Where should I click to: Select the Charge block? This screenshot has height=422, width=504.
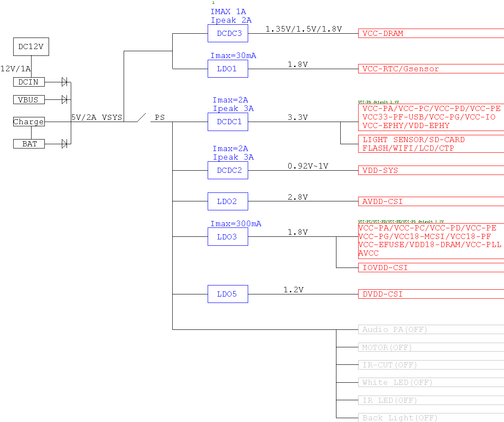click(29, 122)
